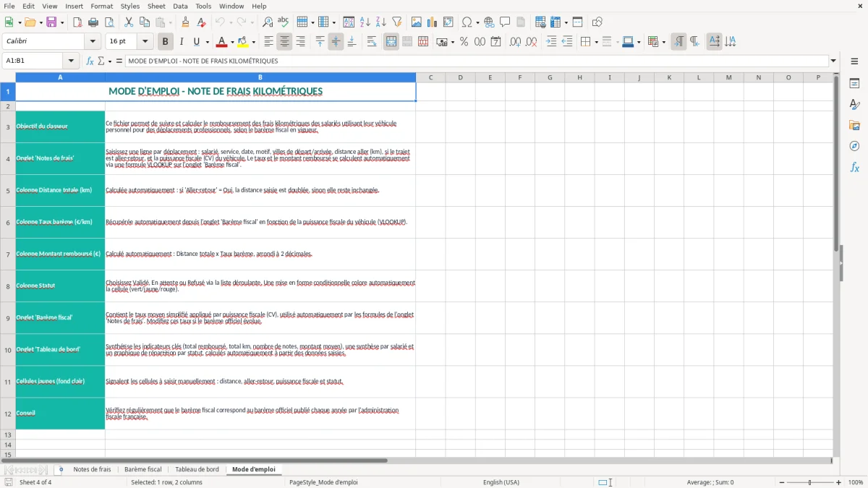The width and height of the screenshot is (868, 488).
Task: Open Borders dropdown arrow
Action: pos(595,42)
